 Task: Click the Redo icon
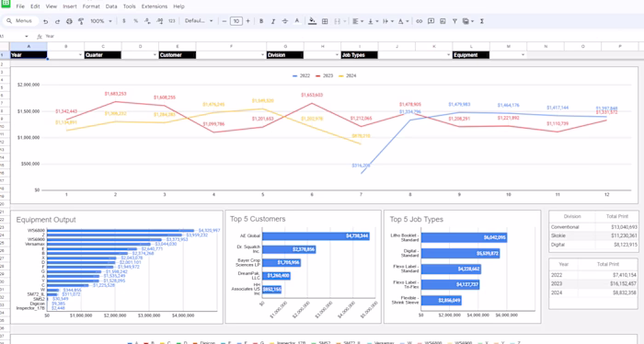coord(57,21)
